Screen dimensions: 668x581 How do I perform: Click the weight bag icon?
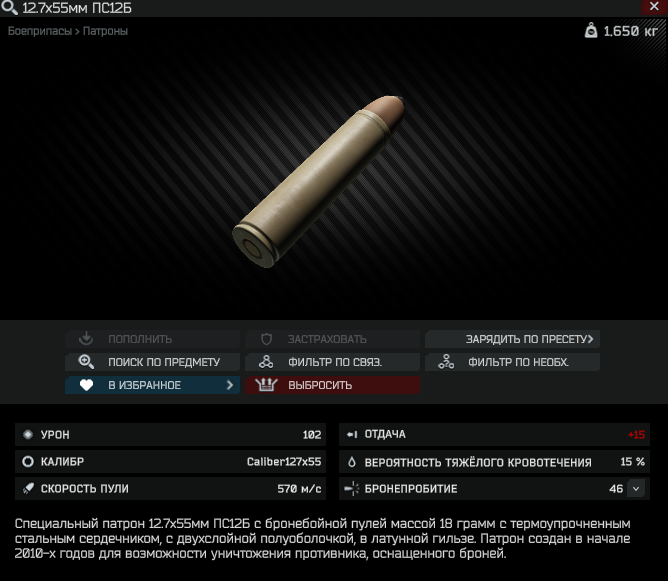tap(591, 31)
